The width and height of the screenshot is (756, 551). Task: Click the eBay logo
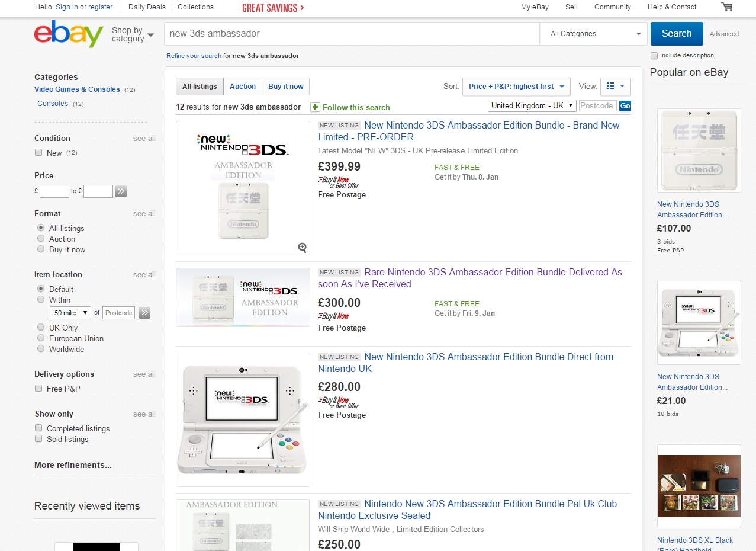tap(69, 34)
